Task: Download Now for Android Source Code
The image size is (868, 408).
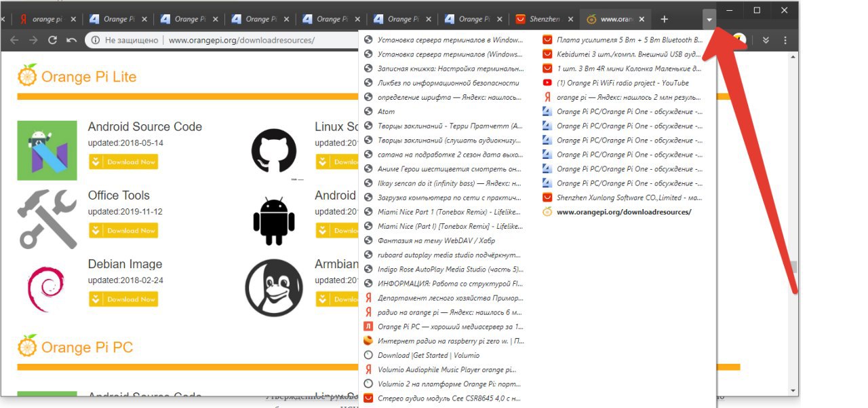Action: pyautogui.click(x=123, y=162)
